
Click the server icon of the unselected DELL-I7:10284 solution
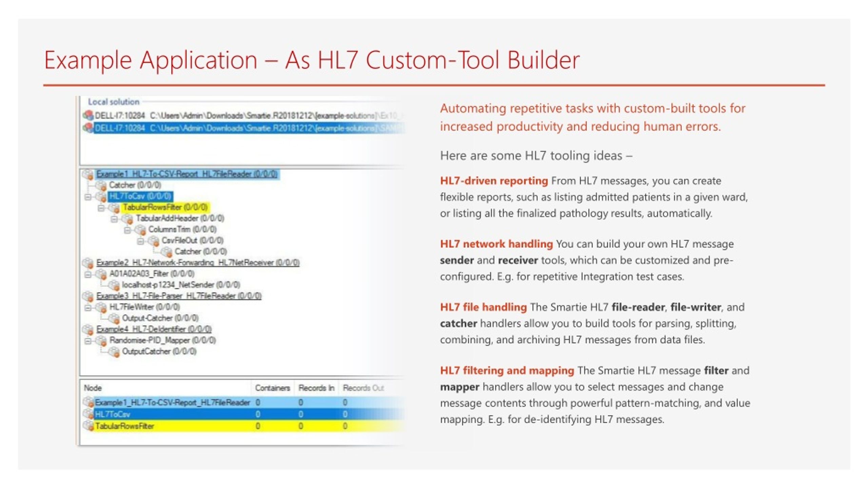point(88,116)
